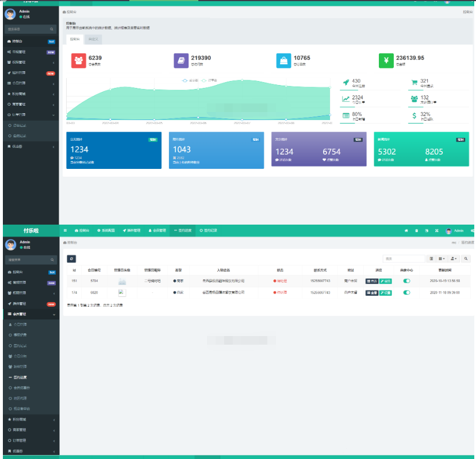
Task: Open the column display dropdown in table toolbar
Action: coord(442,259)
